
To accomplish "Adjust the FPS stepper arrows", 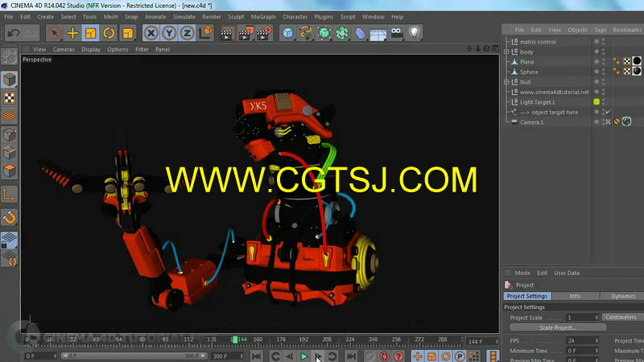I will 597,340.
